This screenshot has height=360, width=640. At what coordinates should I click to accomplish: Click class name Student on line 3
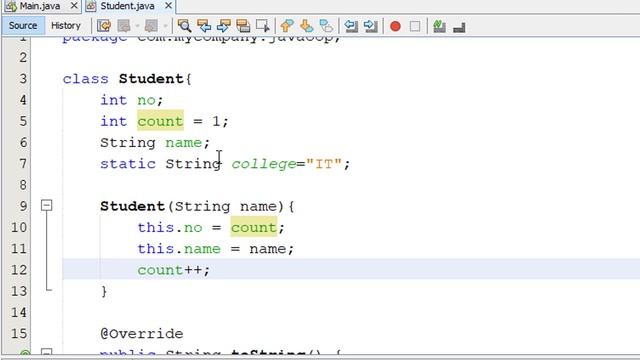[152, 79]
